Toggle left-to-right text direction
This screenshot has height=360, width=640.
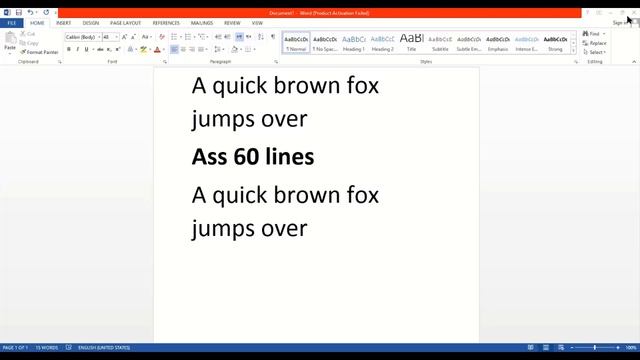239,37
